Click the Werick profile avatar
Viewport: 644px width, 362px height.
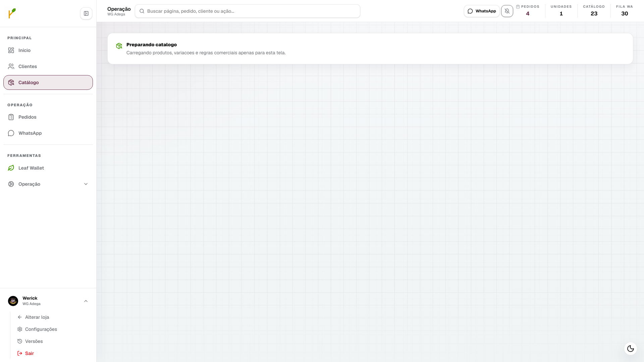tap(13, 301)
